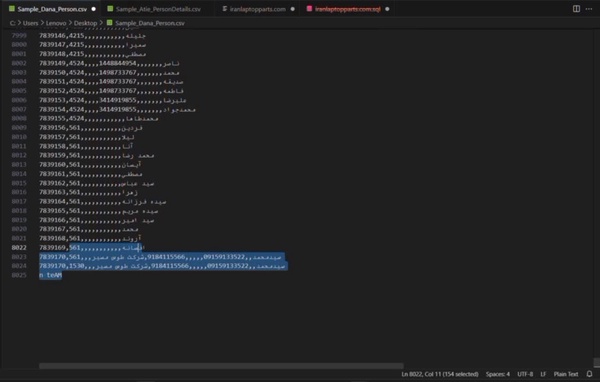Image resolution: width=600 pixels, height=382 pixels.
Task: Click the row starting 7839153,4524
Action: point(113,100)
